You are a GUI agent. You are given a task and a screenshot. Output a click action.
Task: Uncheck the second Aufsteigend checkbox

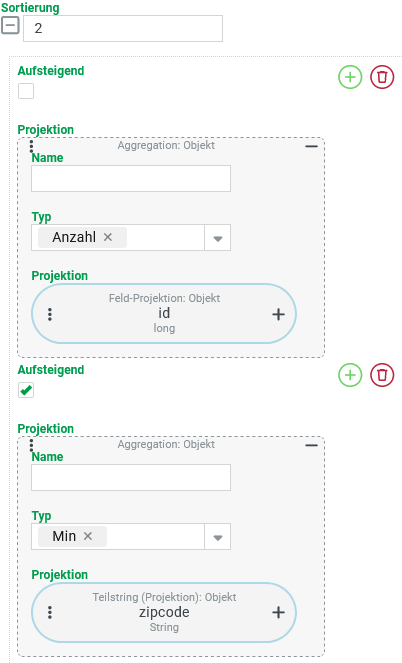(x=26, y=390)
